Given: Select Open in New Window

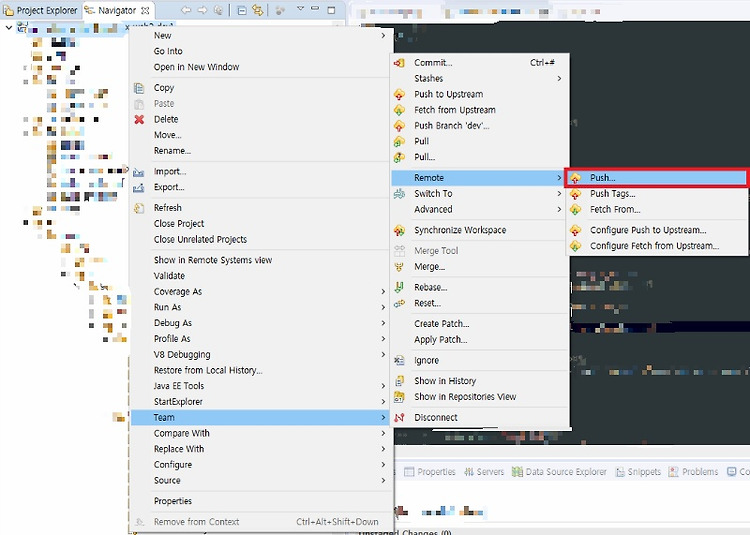Looking at the screenshot, I should click(x=196, y=67).
